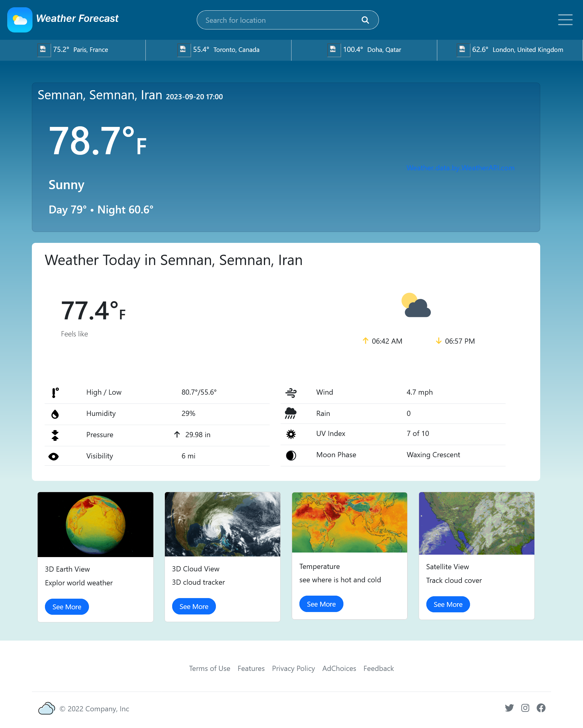The height and width of the screenshot is (728, 583).
Task: Click the humidity droplet icon
Action: pos(55,413)
